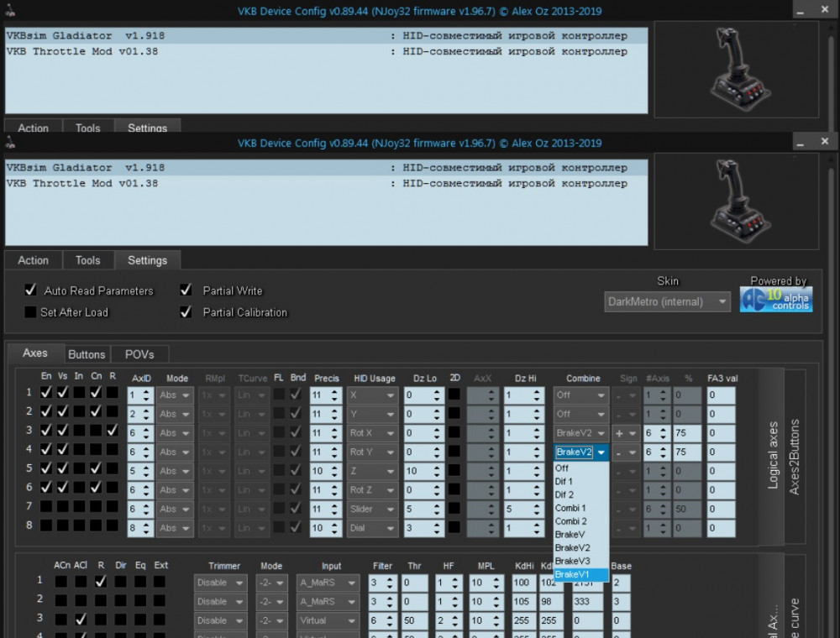Select Off in the Combine list
This screenshot has width=840, height=638.
580,468
